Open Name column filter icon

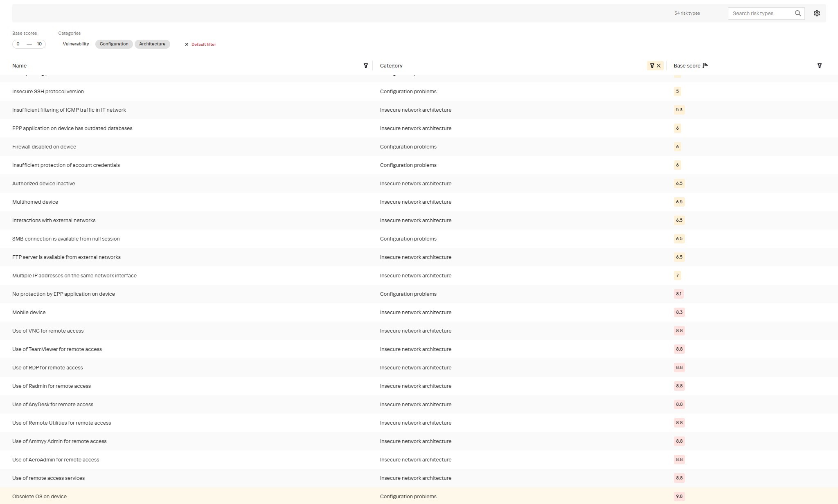(365, 66)
